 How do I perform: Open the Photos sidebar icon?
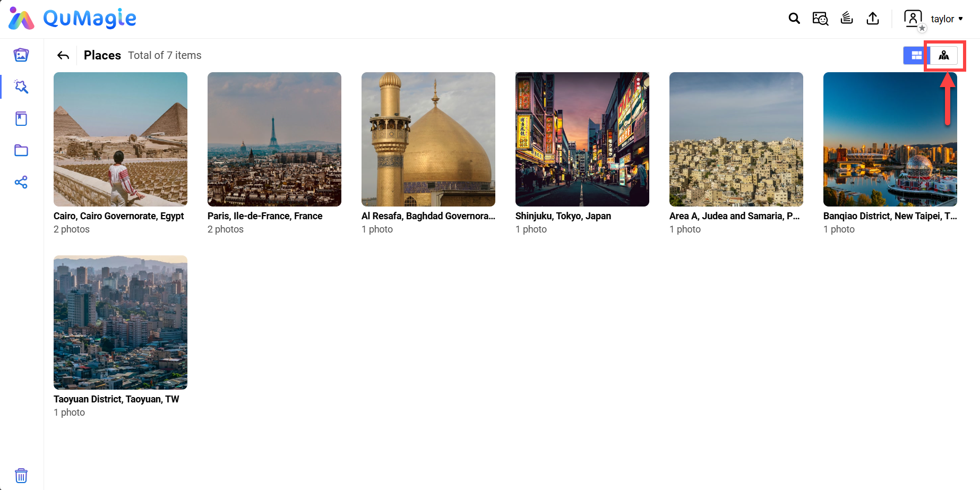coord(21,55)
